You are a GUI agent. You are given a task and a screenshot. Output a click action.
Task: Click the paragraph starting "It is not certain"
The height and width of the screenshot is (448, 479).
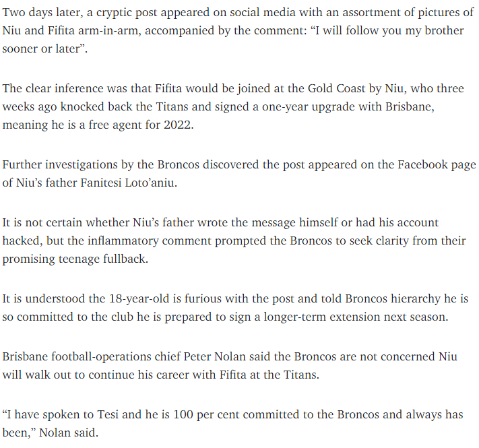point(234,241)
